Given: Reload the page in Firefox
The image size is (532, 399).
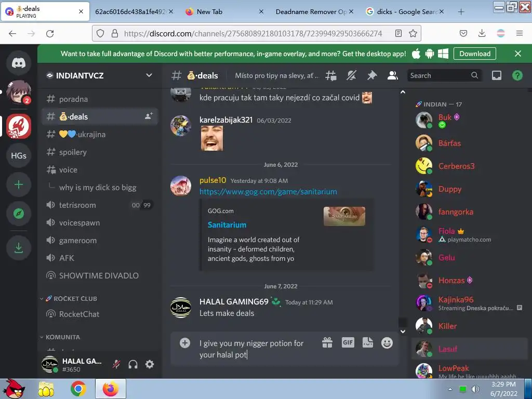Looking at the screenshot, I should coord(50,34).
